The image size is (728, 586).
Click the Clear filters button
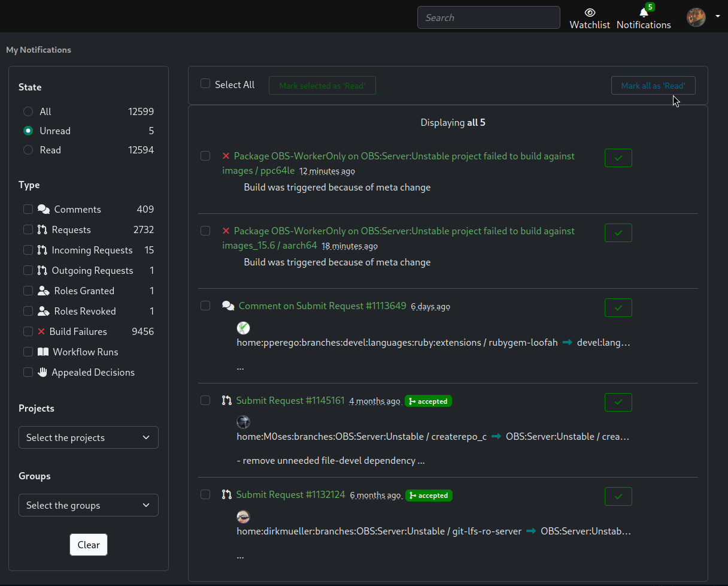[89, 545]
